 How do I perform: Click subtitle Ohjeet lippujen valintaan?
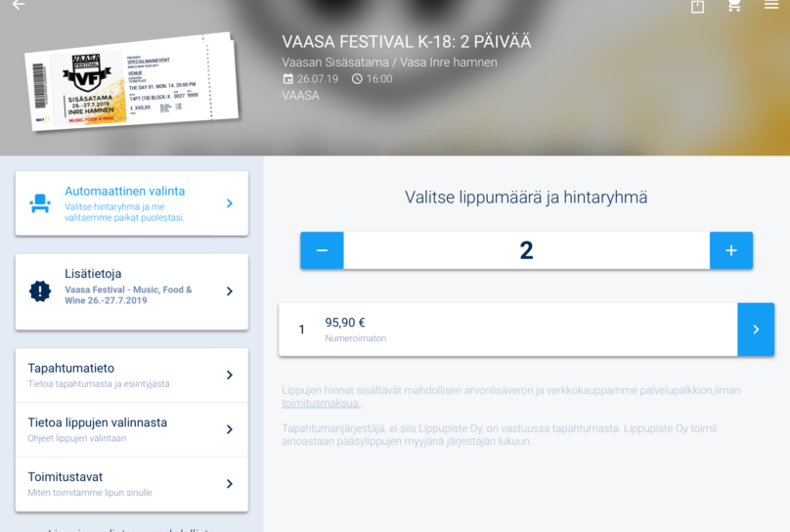tap(77, 438)
